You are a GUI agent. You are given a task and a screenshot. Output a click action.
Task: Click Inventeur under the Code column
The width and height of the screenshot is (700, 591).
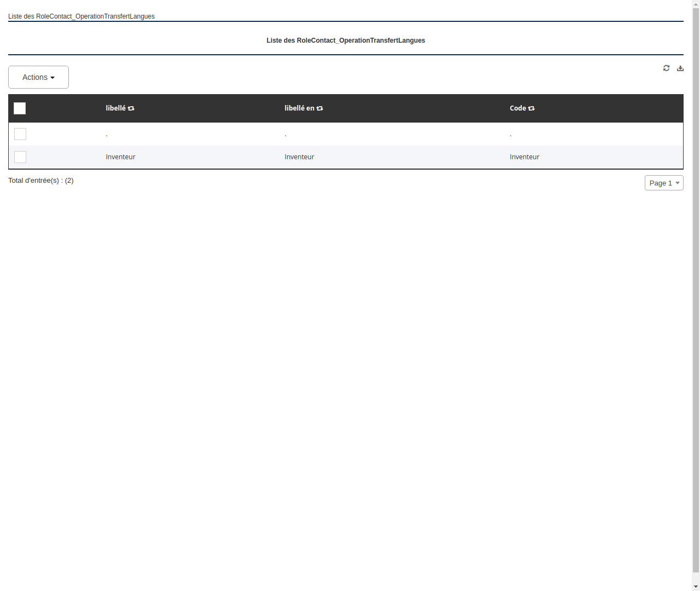[524, 157]
